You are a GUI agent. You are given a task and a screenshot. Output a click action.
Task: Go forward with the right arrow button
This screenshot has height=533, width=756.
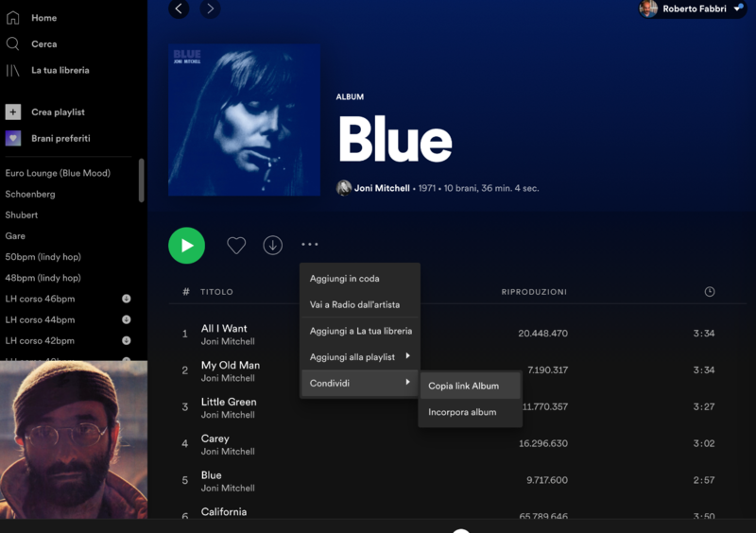pyautogui.click(x=210, y=9)
